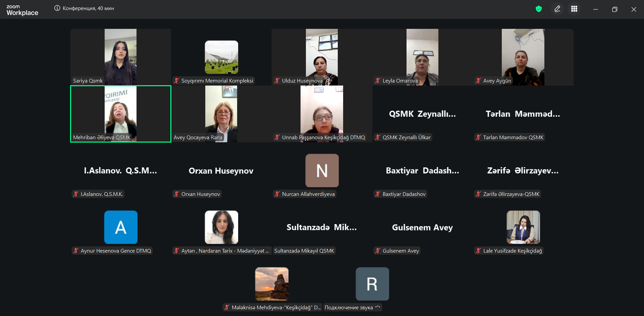644x316 pixels.
Task: Select the Soyqırımı Memorial Kompleksi picture
Action: [x=221, y=57]
